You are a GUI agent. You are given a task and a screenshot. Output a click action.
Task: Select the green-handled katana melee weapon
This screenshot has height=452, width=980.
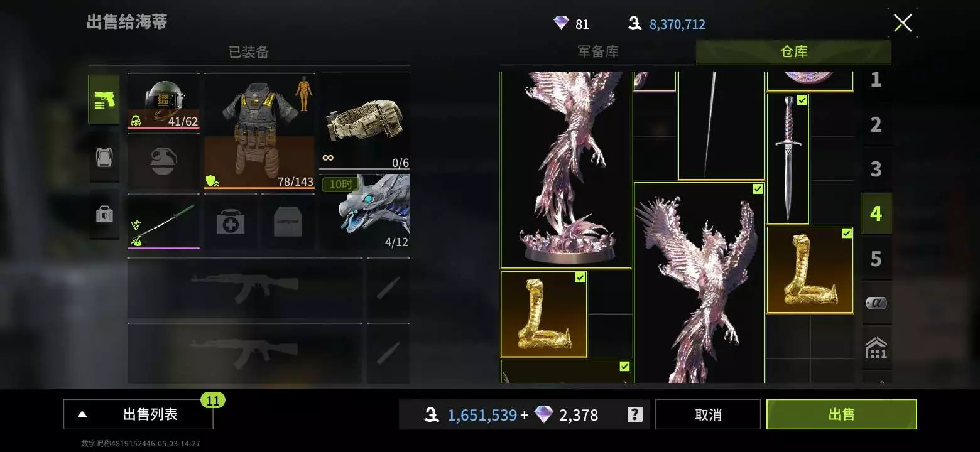click(x=163, y=222)
